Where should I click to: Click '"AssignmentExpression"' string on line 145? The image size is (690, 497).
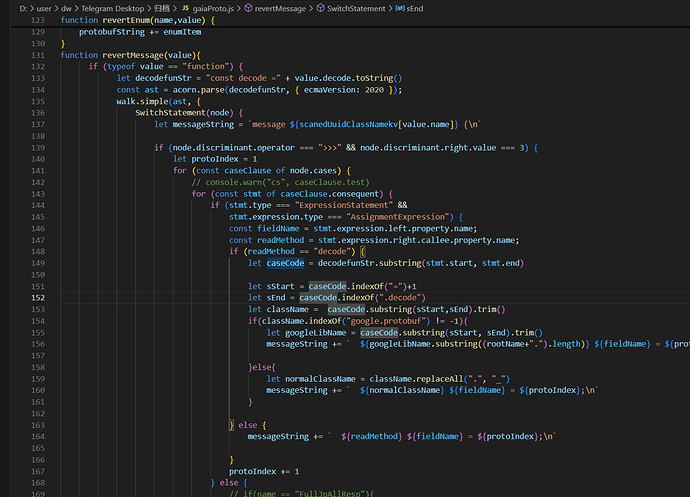(x=397, y=217)
